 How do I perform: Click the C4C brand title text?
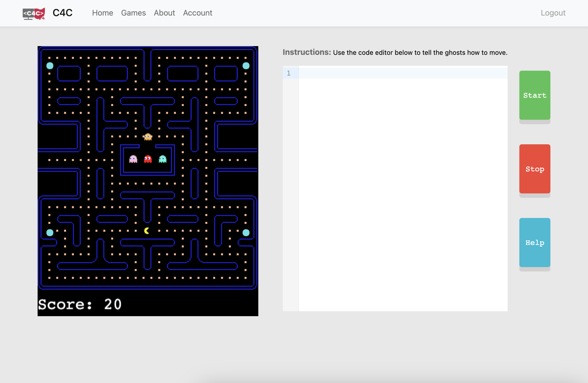[x=62, y=13]
